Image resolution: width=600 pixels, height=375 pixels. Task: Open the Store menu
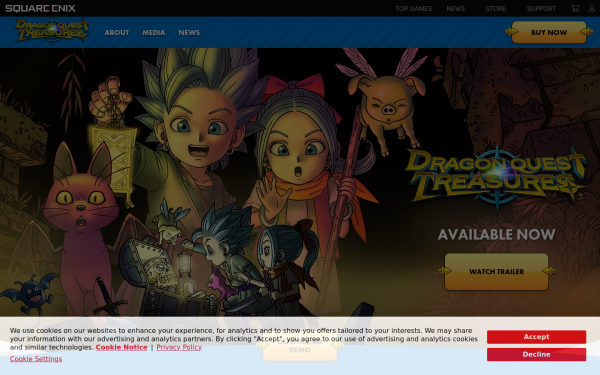pyautogui.click(x=496, y=8)
